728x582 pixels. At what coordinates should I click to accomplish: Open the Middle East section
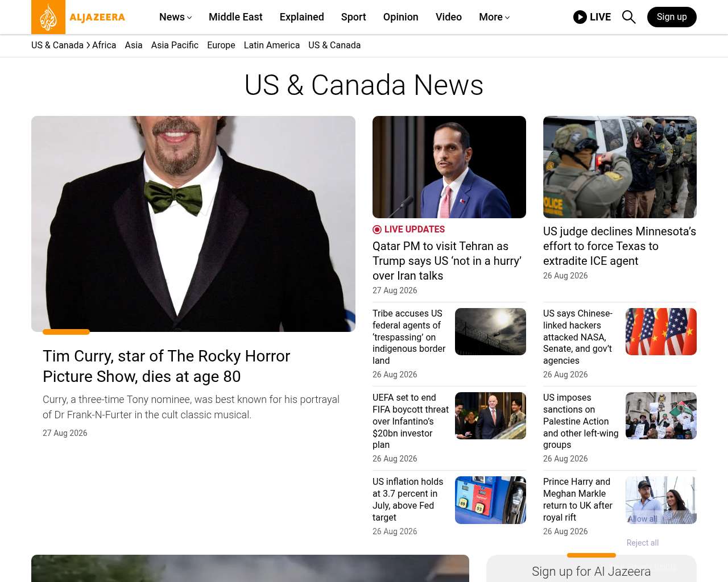click(x=235, y=17)
